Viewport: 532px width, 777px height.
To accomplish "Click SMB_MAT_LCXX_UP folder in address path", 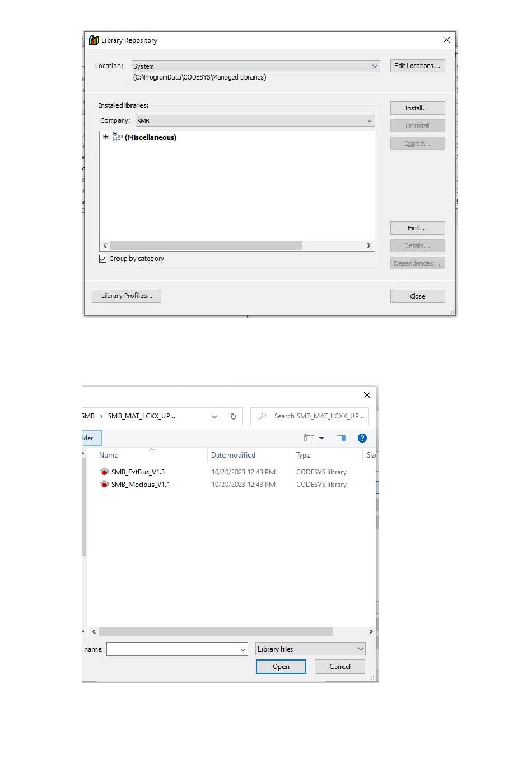I will click(x=141, y=416).
